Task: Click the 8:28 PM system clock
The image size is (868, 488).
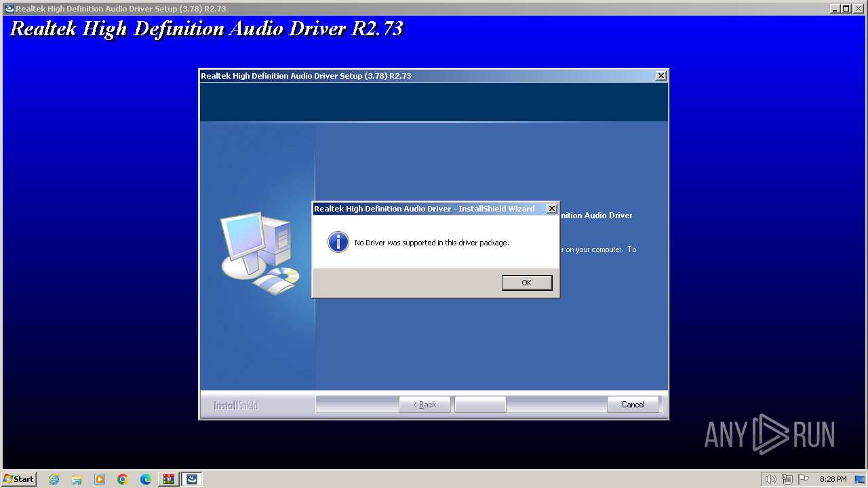Action: pyautogui.click(x=833, y=479)
